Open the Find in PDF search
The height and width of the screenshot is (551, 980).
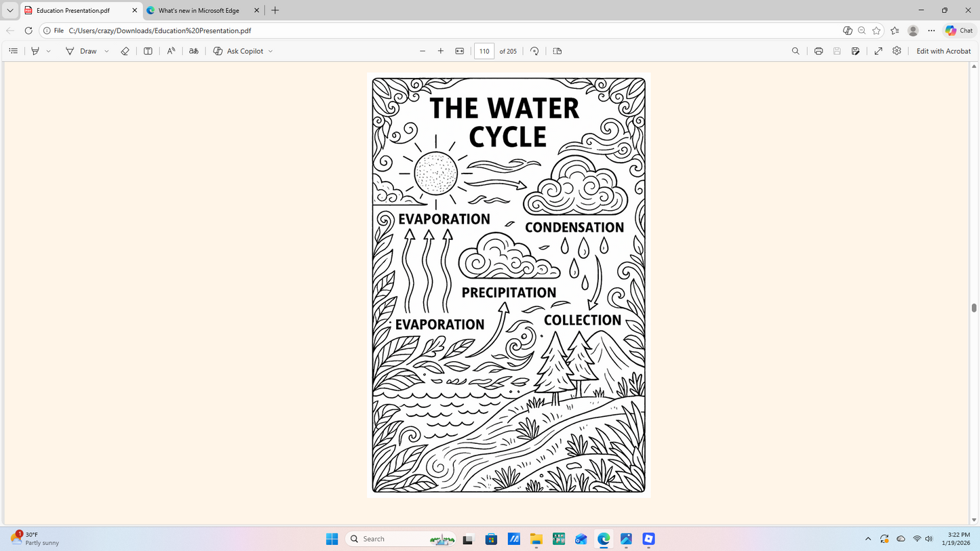tap(796, 51)
